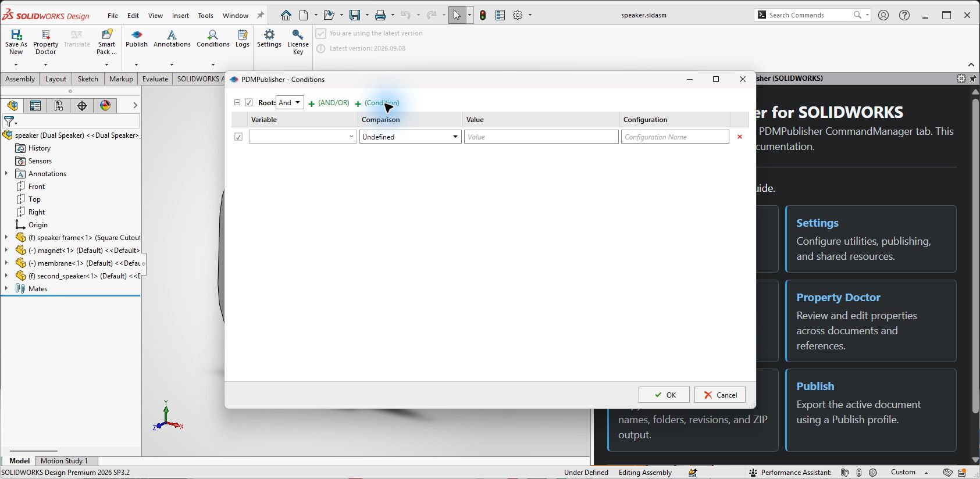Viewport: 980px width, 479px height.
Task: Open the Edit menu
Action: [x=133, y=16]
